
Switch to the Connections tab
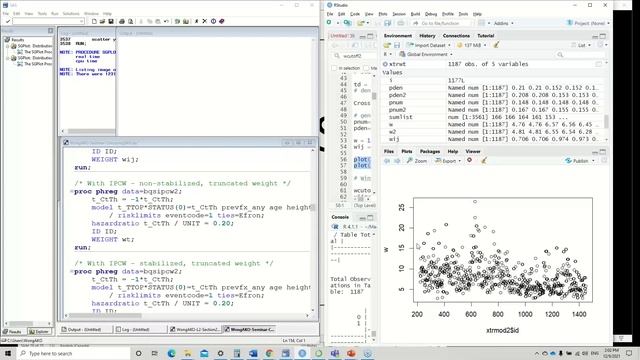tap(456, 36)
